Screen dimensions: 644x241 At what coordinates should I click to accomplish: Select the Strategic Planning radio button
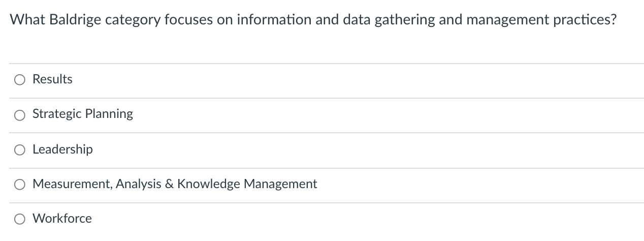[19, 115]
